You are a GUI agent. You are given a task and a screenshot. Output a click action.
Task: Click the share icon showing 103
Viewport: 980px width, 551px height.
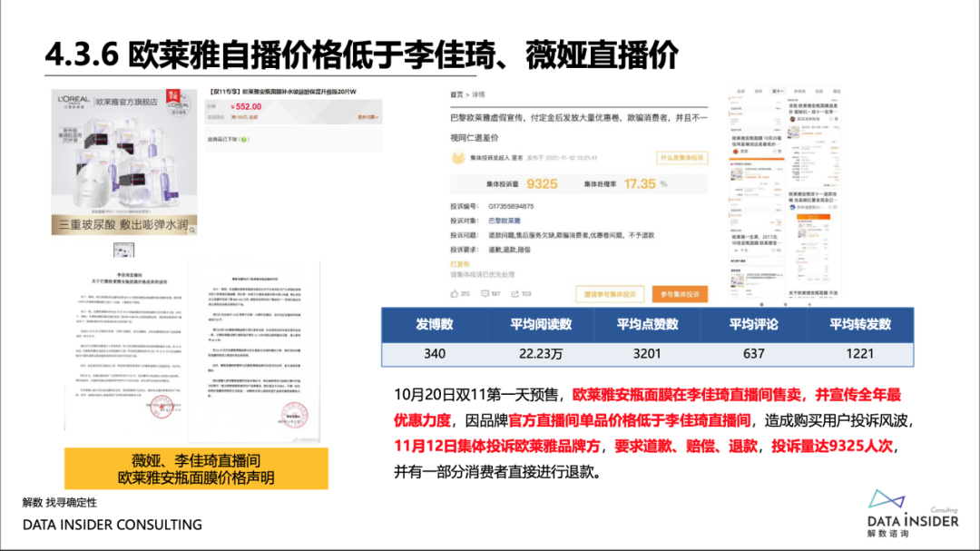pyautogui.click(x=515, y=293)
